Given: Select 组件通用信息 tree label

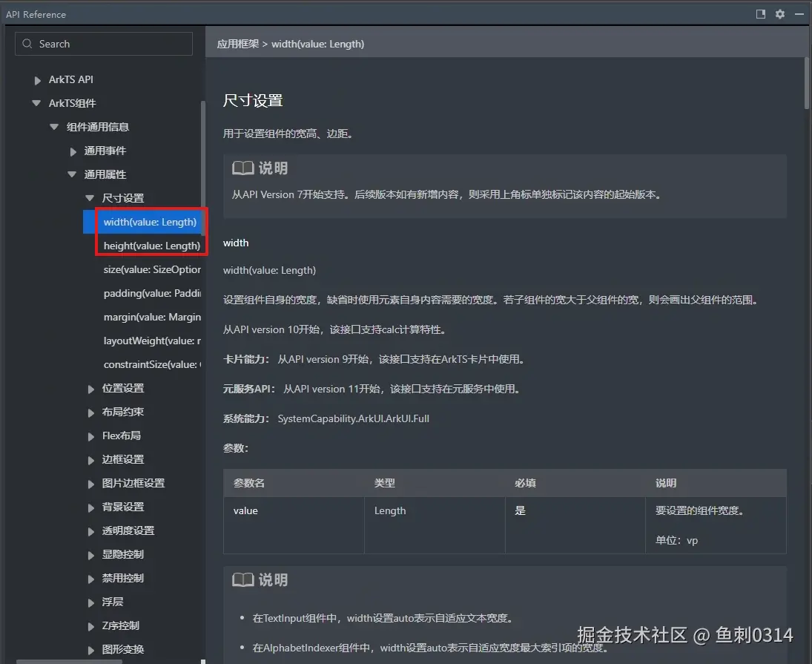Looking at the screenshot, I should (x=97, y=127).
